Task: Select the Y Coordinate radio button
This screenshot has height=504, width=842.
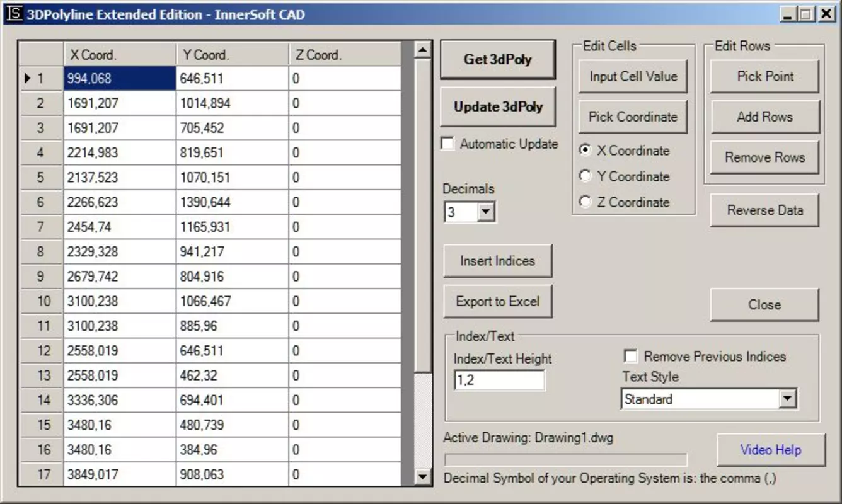Action: click(586, 176)
